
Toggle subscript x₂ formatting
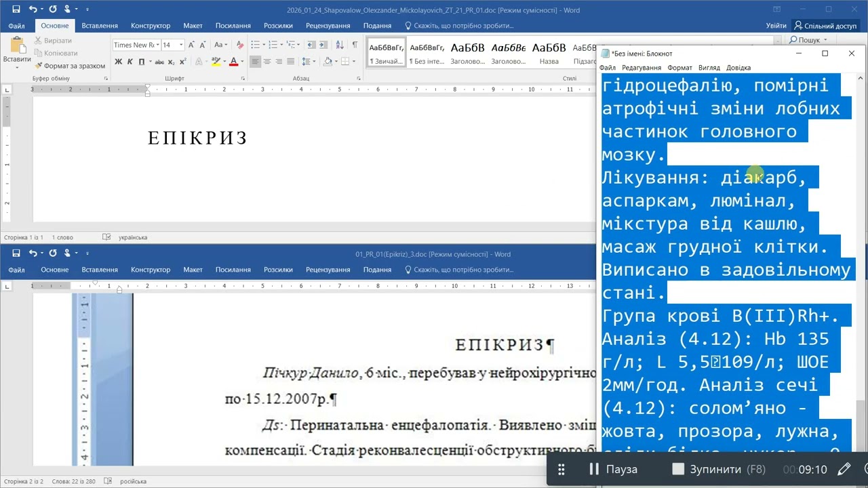click(x=172, y=61)
